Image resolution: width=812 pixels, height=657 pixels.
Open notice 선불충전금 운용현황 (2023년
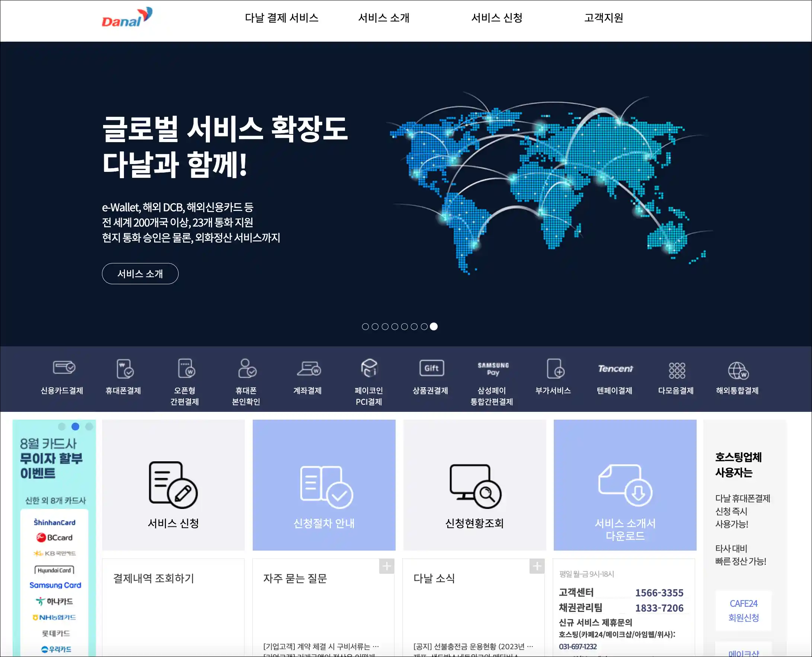(473, 646)
